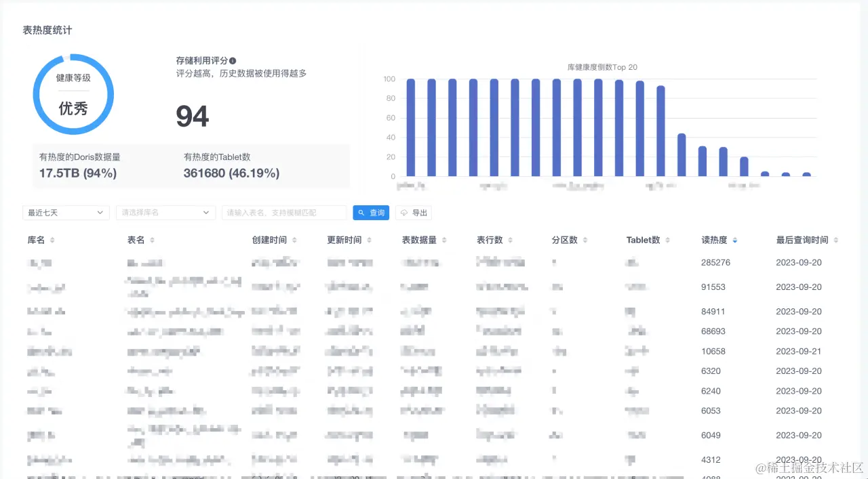Screen dimensions: 868x479
Task: Click the table name fuzzy-match input field
Action: pos(285,213)
